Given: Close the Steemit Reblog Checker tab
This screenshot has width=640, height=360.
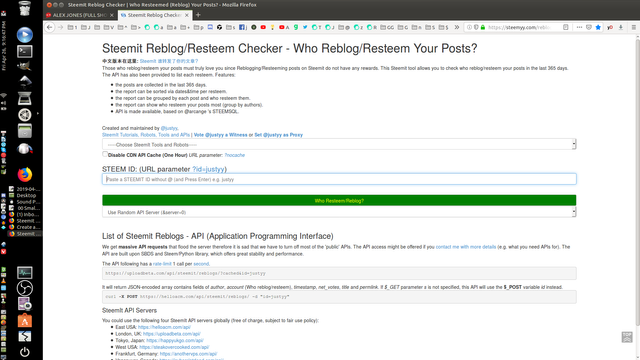Looking at the screenshot, I should click(x=187, y=15).
